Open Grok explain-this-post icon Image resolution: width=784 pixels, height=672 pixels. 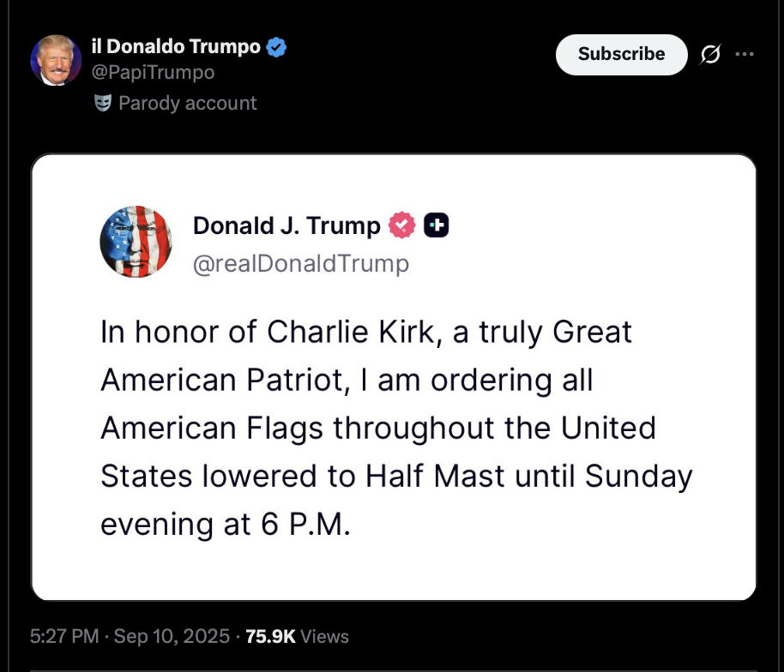711,55
